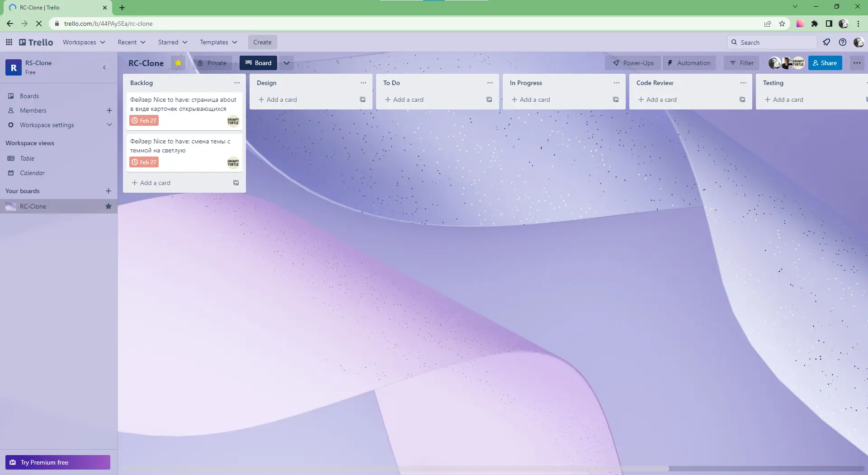This screenshot has height=475, width=868.
Task: Click the Create button
Action: click(263, 42)
